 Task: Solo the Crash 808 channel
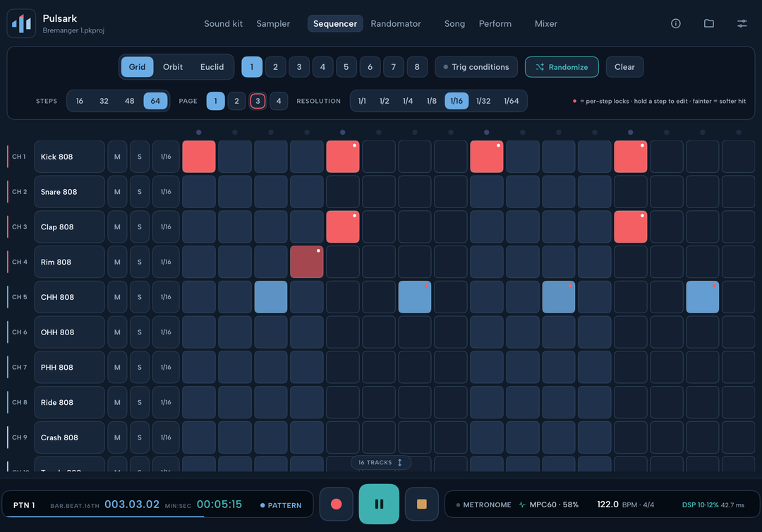(x=140, y=437)
